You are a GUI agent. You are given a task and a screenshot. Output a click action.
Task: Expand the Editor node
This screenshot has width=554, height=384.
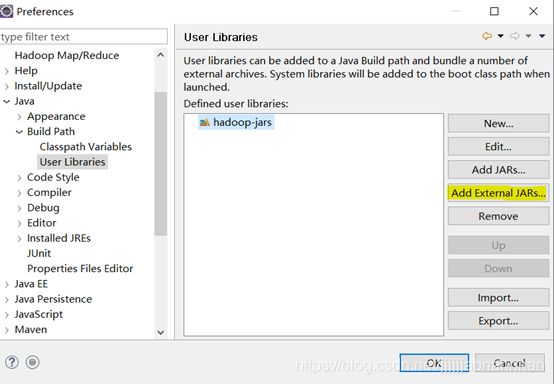click(19, 223)
